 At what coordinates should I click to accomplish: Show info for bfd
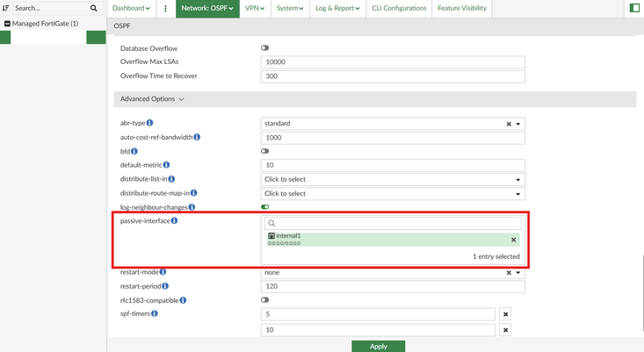[x=134, y=151]
